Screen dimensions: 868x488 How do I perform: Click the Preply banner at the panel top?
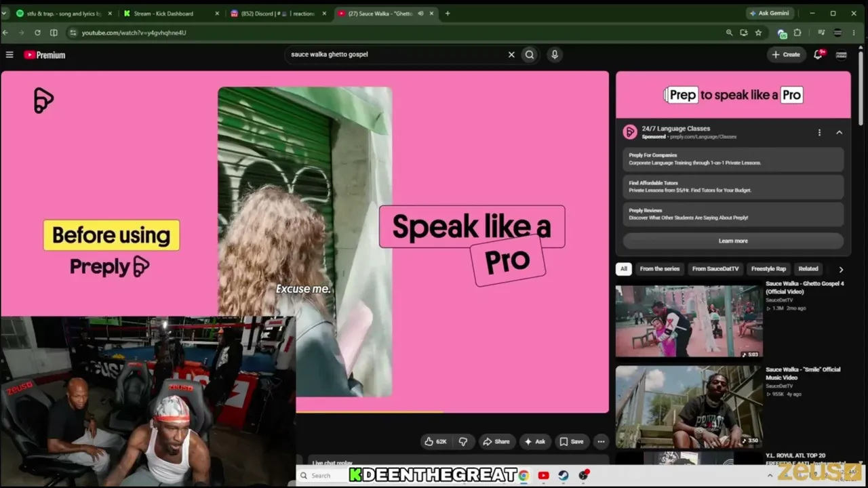coord(733,95)
